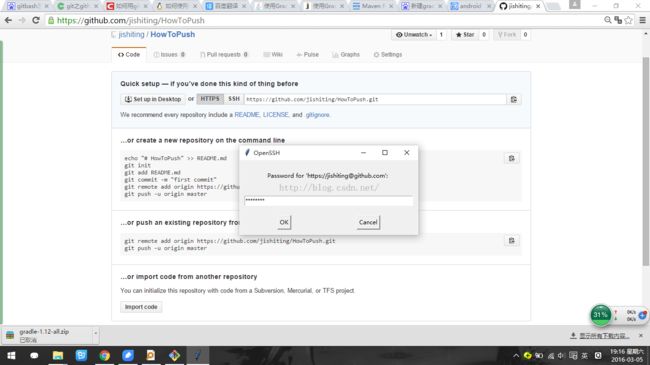Viewport: 650px width, 365px height.
Task: Close the downloads bar
Action: (x=641, y=335)
